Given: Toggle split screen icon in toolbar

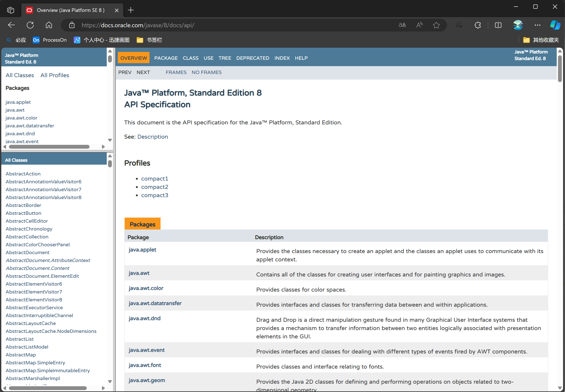Looking at the screenshot, I should (498, 25).
